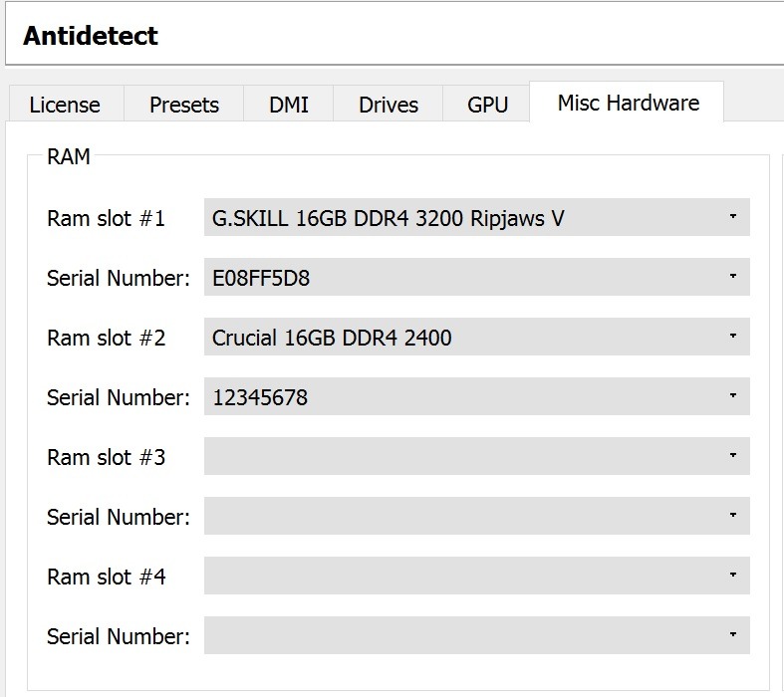The image size is (784, 697).
Task: Select the Misc Hardware tab
Action: click(x=628, y=103)
